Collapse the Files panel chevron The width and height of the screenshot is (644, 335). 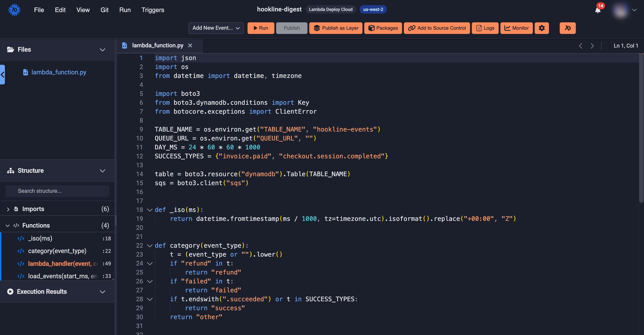(x=103, y=50)
